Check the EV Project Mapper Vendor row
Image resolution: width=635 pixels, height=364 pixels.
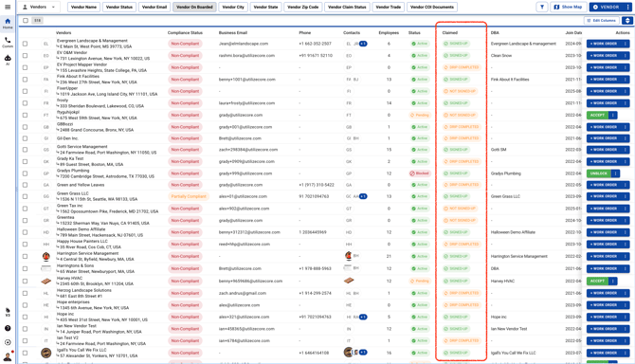tap(25, 67)
